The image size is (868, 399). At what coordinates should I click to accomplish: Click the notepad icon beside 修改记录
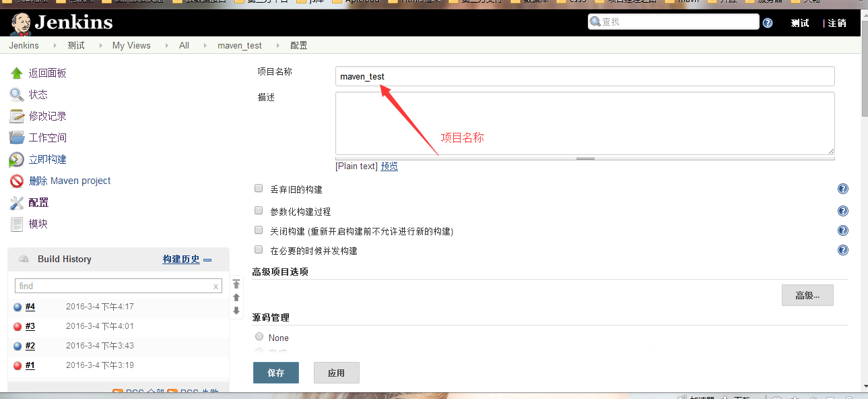click(17, 116)
